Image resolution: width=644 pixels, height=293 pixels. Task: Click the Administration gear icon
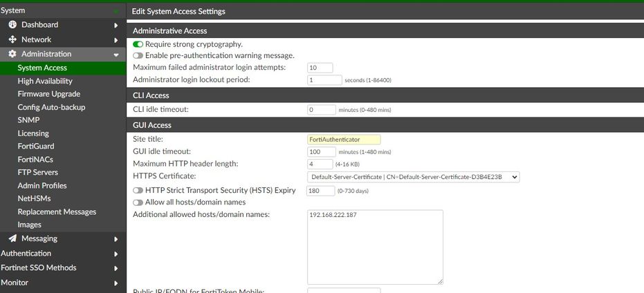pyautogui.click(x=12, y=54)
